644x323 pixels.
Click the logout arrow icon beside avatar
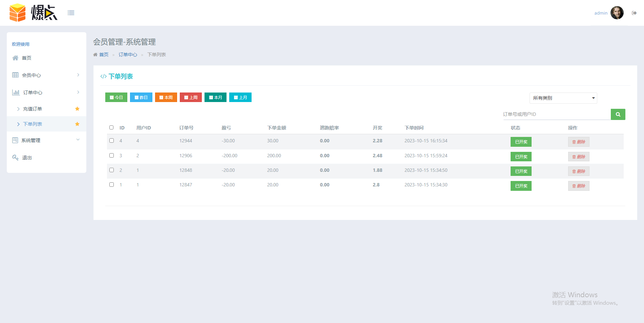(634, 13)
